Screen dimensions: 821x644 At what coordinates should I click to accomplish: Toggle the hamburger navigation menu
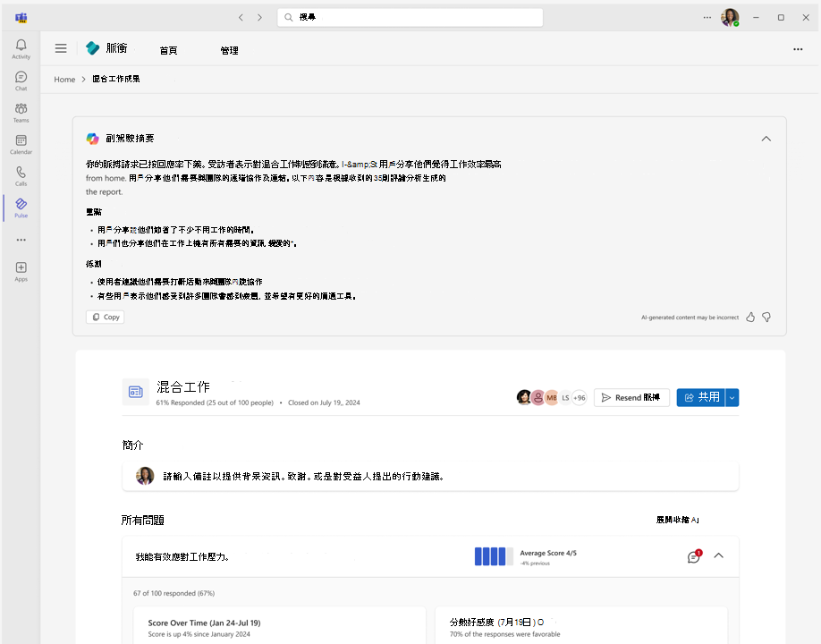click(x=61, y=48)
